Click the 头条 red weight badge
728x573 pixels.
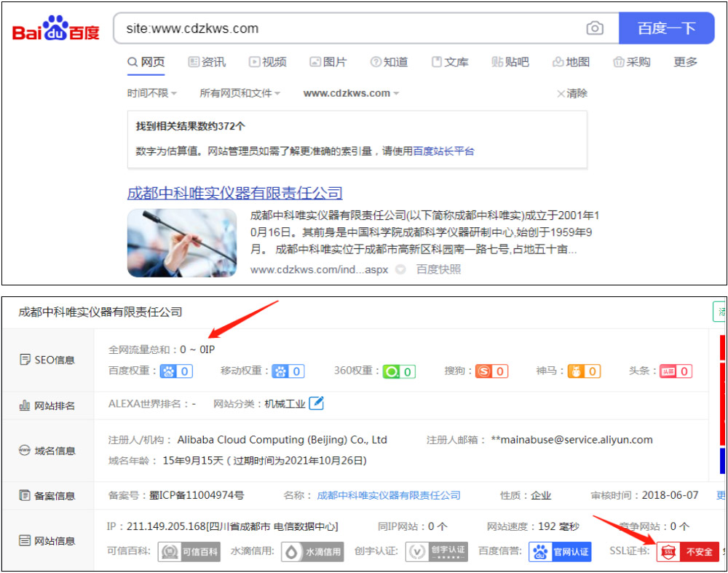coord(676,371)
